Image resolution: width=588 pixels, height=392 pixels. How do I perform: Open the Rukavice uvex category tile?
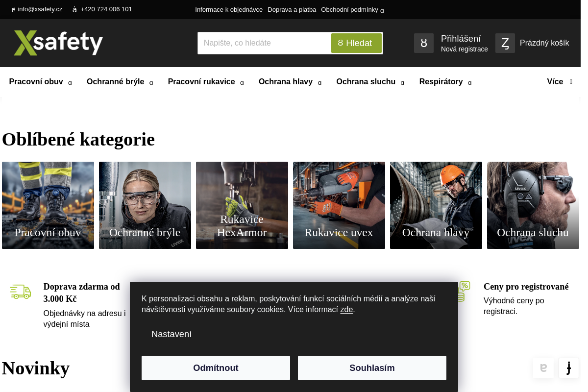click(339, 205)
